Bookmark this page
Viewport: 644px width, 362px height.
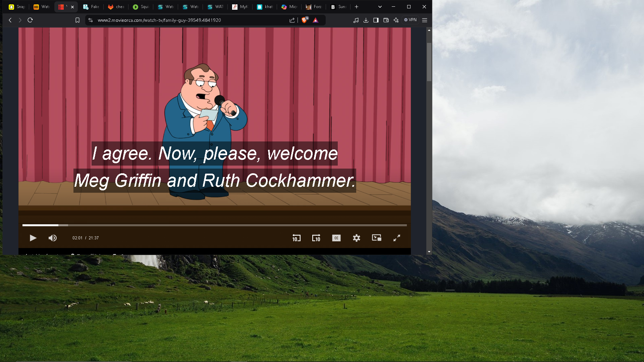(77, 20)
